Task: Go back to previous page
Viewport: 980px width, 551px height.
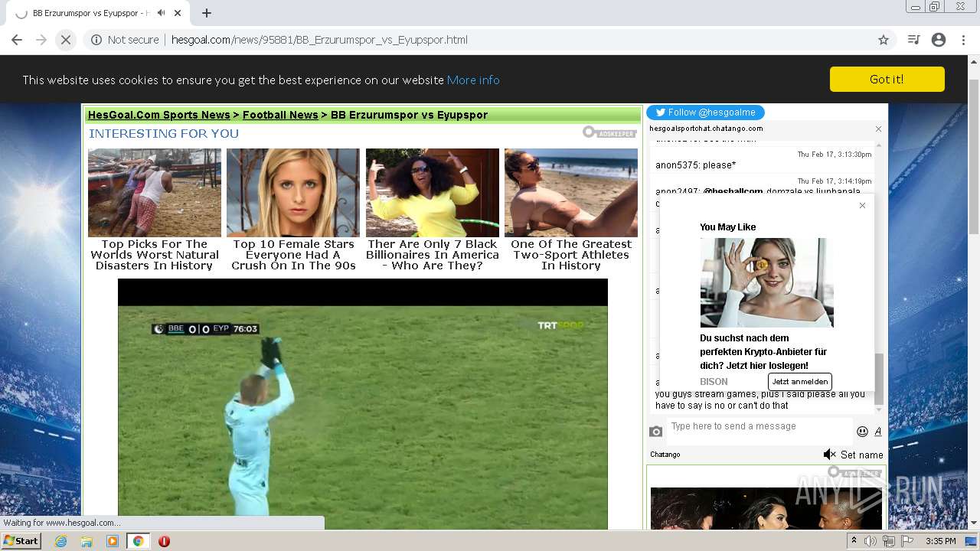Action: 17,40
